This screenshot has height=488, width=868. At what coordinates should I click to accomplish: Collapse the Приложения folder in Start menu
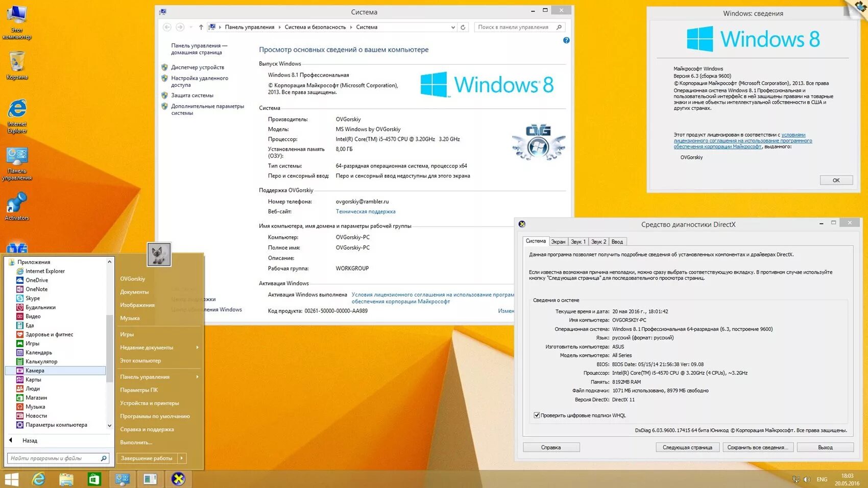[12, 262]
